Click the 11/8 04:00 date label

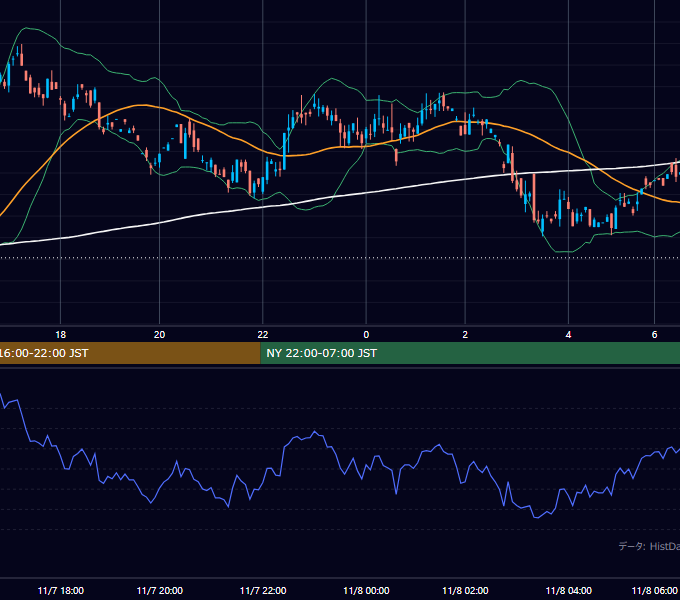coord(568,590)
